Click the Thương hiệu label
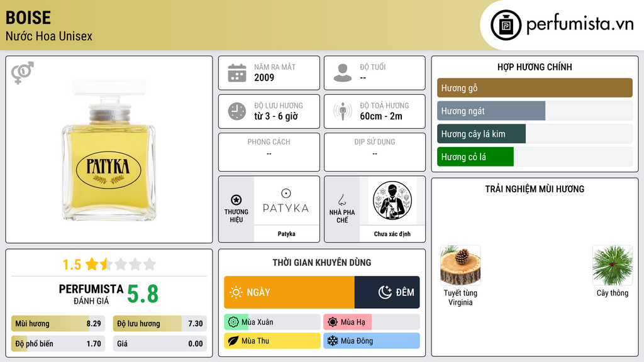644x362 pixels. coord(236,216)
